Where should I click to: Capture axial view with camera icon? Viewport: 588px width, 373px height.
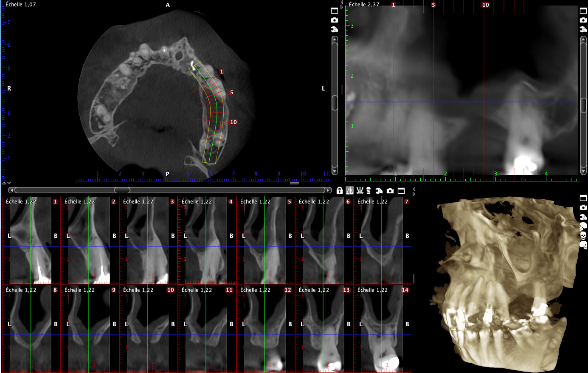[335, 20]
